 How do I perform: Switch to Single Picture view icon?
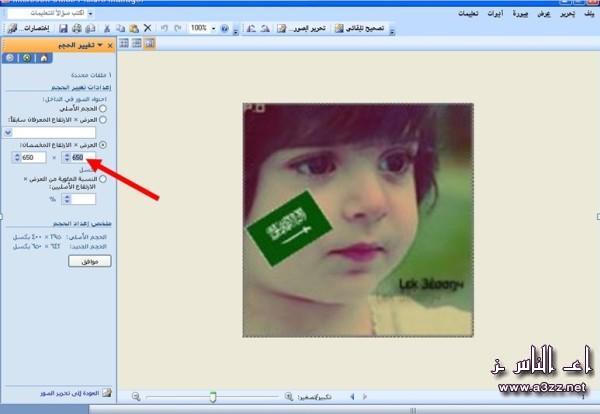tap(150, 43)
